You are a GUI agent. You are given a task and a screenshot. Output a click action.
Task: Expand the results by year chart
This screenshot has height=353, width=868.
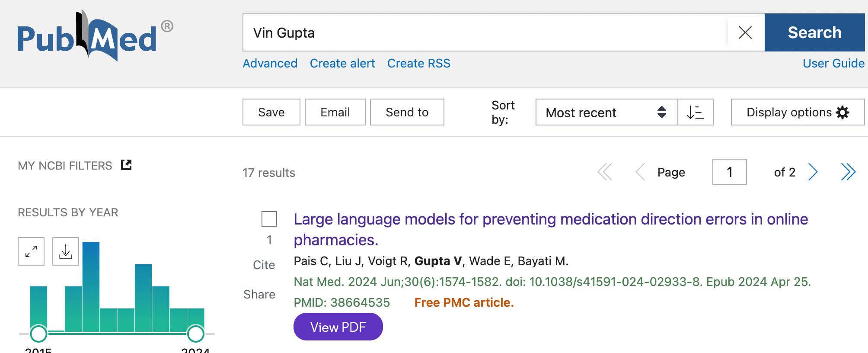click(31, 251)
